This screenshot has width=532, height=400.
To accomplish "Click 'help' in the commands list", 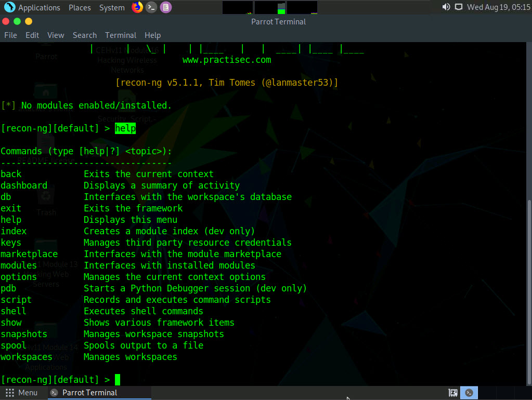I will point(11,220).
